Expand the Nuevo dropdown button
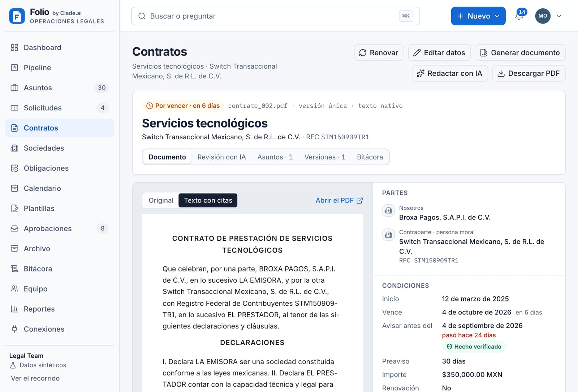Viewport: 578px width, 392px height. coord(478,16)
